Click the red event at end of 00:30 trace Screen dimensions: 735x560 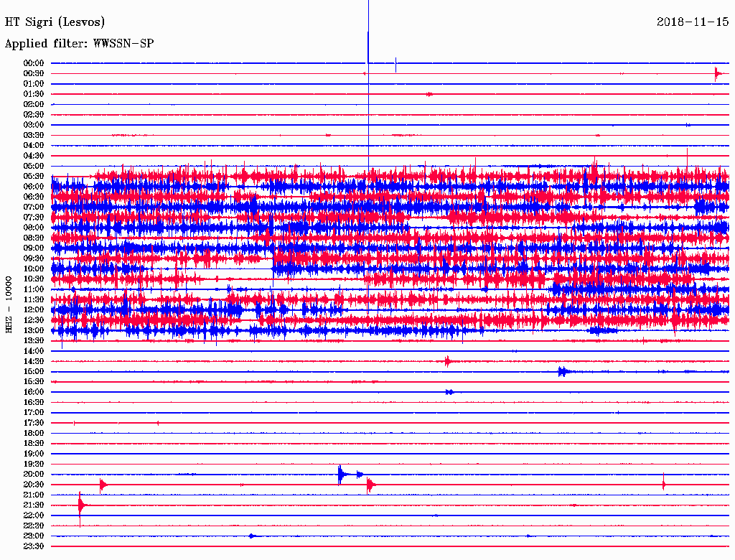tap(718, 74)
